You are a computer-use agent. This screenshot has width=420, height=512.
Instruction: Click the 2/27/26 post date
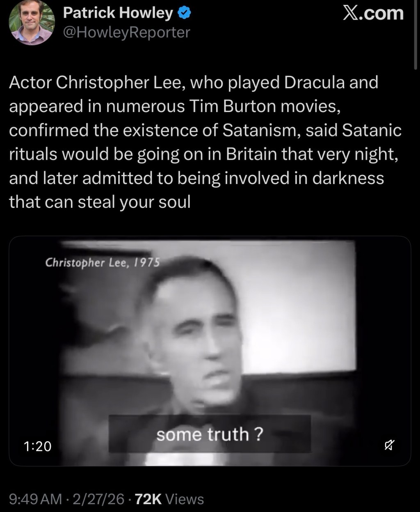[97, 499]
